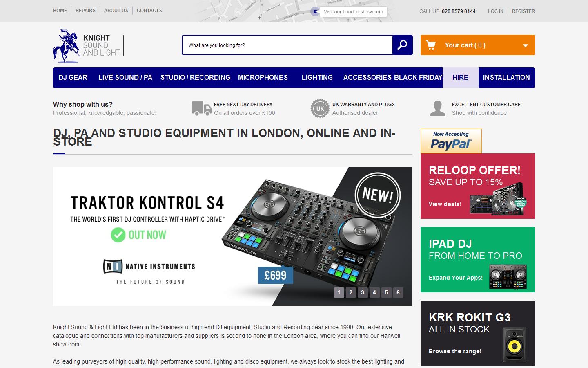Click the green Out Now checkmark icon
The image size is (588, 368).
(118, 235)
